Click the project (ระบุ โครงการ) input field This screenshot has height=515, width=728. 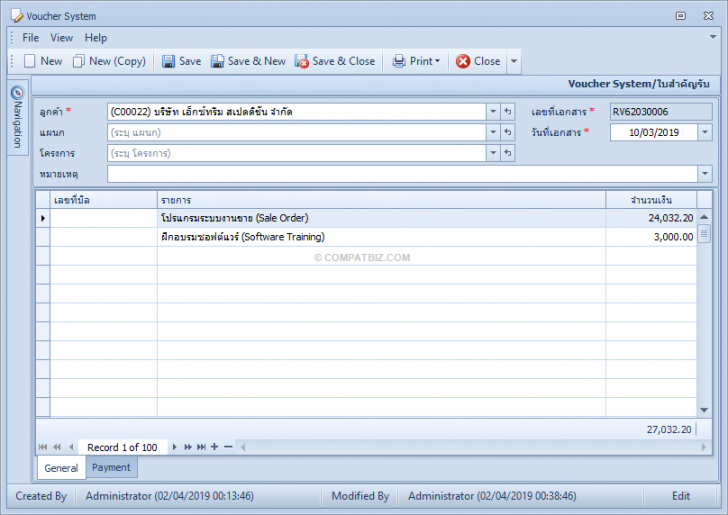tap(297, 153)
